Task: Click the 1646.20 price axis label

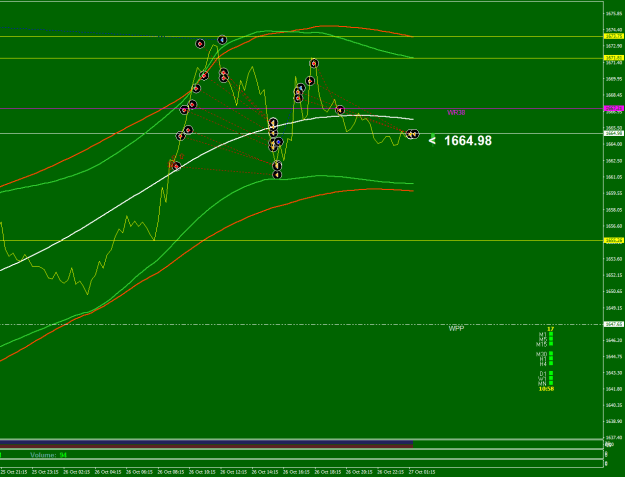Action: click(614, 340)
